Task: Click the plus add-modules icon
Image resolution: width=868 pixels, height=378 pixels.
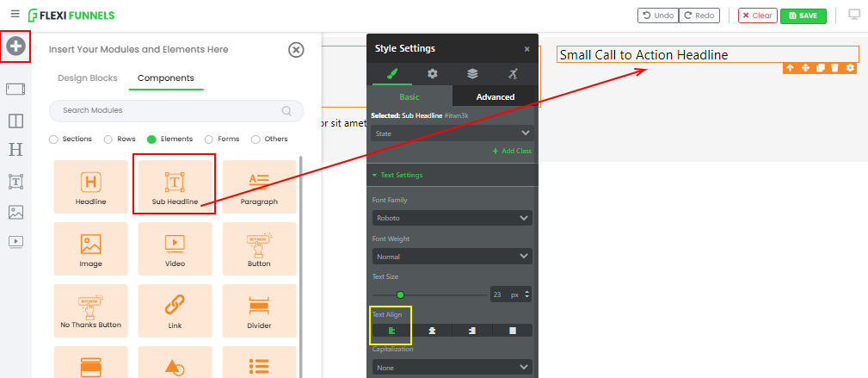Action: click(15, 46)
